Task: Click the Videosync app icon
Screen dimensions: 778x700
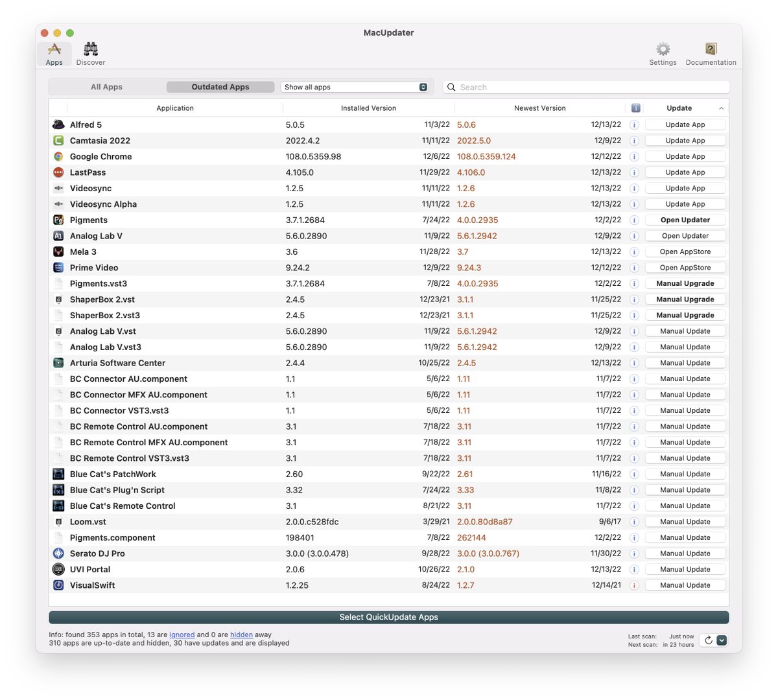Action: 58,188
